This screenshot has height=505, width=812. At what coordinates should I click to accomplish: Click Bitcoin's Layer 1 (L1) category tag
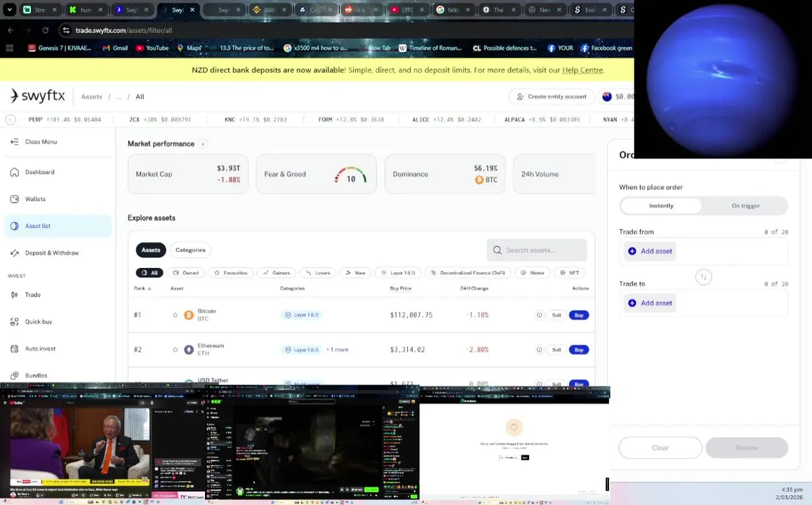point(301,315)
